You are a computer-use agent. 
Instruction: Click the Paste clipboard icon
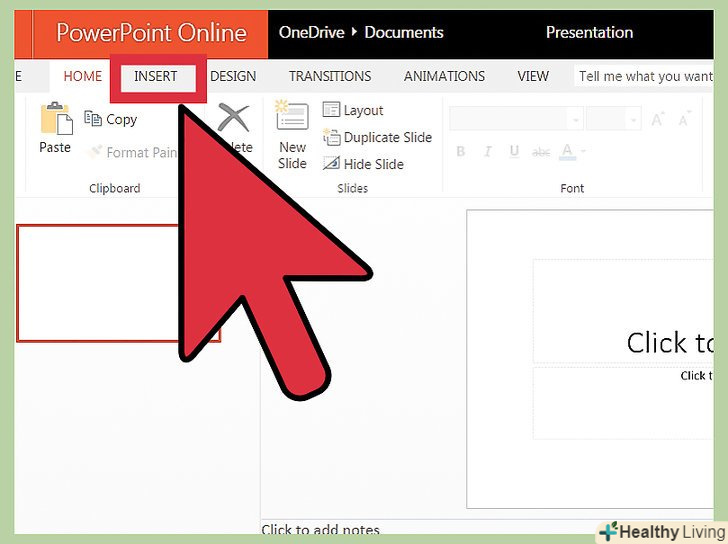click(x=56, y=118)
